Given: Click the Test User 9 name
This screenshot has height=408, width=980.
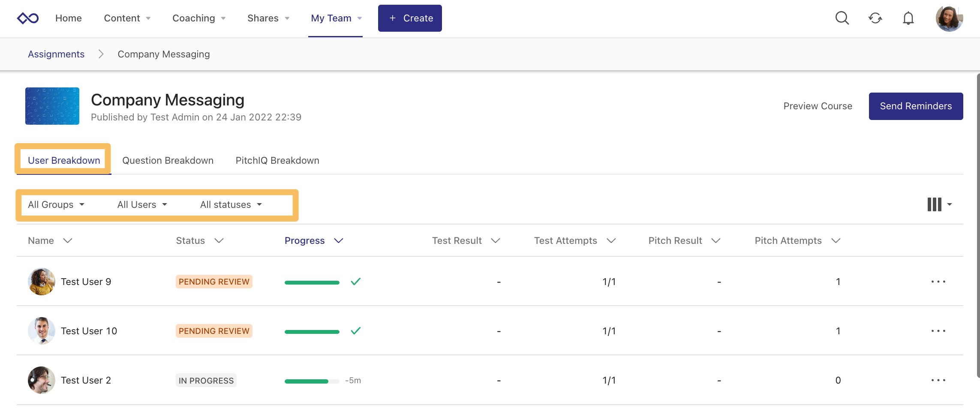Looking at the screenshot, I should [86, 282].
